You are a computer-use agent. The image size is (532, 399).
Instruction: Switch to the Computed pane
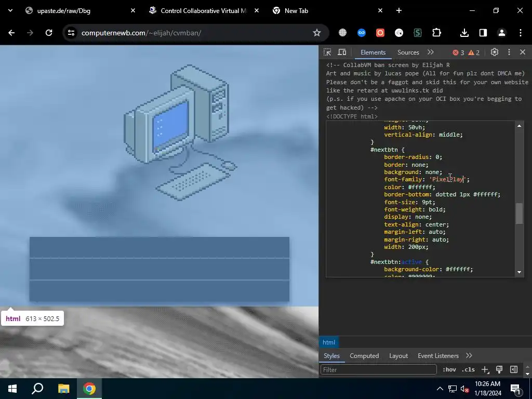[364, 356]
